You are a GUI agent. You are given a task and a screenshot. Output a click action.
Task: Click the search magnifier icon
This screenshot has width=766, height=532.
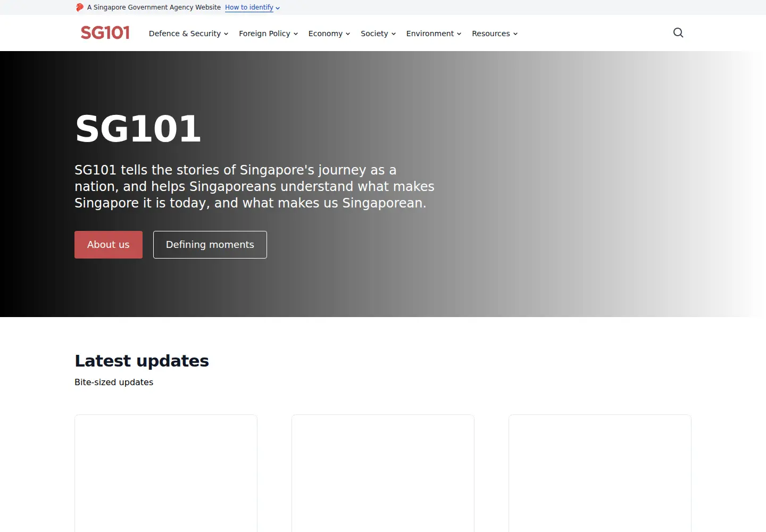tap(678, 33)
